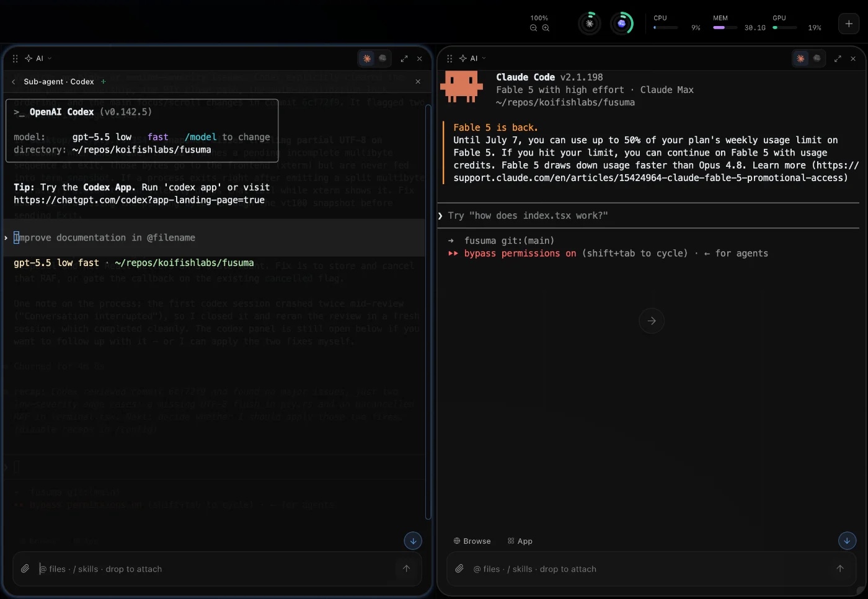868x599 pixels.
Task: Open the Browse tab in right panel
Action: (472, 541)
